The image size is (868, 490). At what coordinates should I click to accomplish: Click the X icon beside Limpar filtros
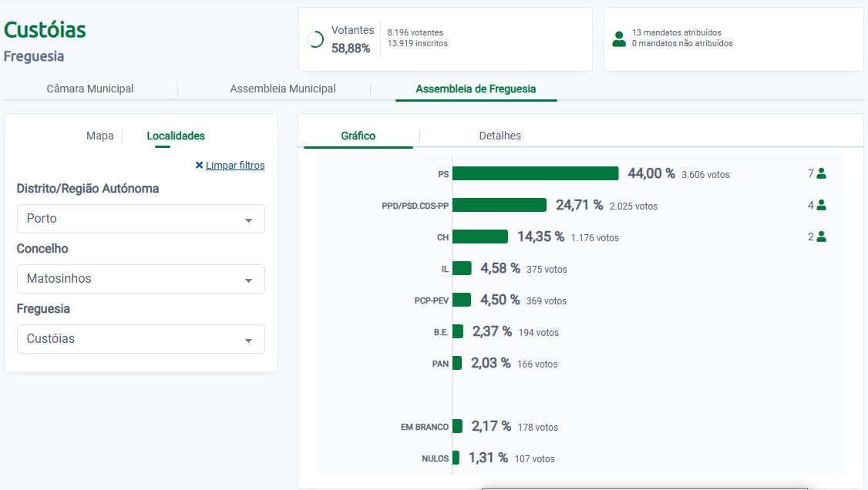click(199, 166)
